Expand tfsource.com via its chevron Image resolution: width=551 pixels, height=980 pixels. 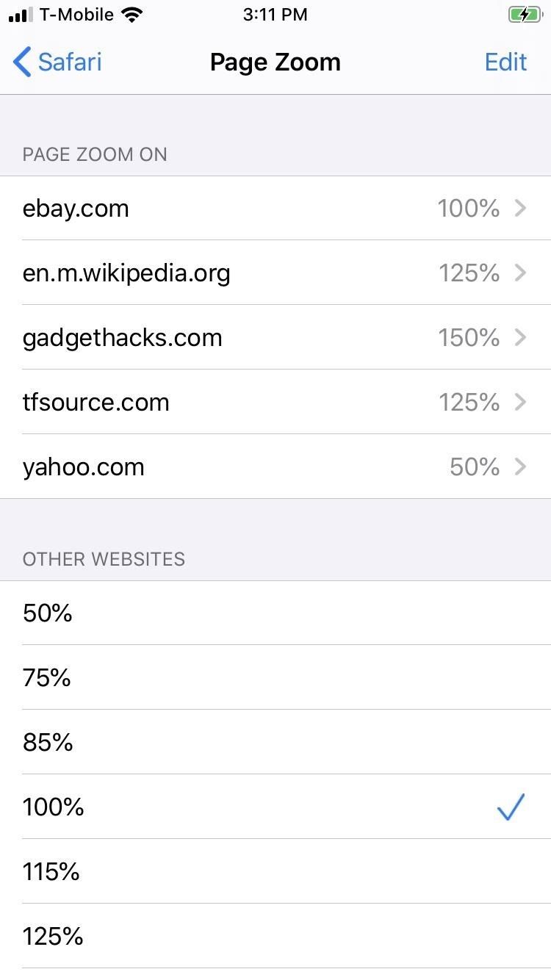[520, 402]
